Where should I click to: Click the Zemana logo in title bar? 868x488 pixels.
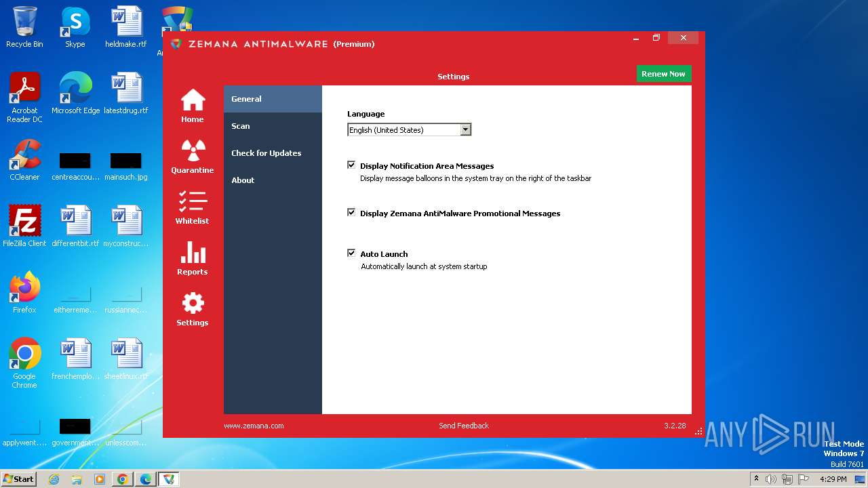coord(176,44)
